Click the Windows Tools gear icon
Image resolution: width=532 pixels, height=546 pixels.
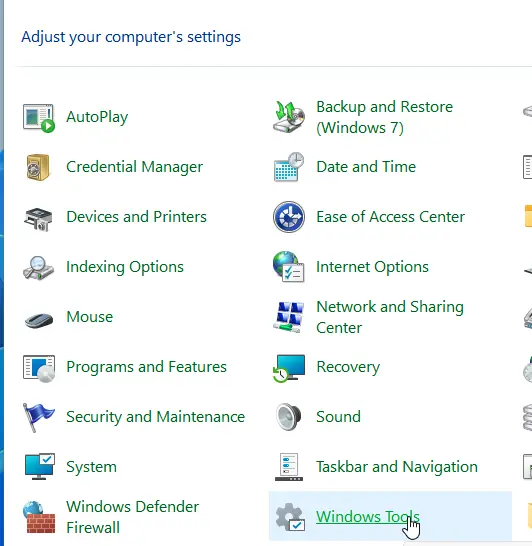coord(290,517)
